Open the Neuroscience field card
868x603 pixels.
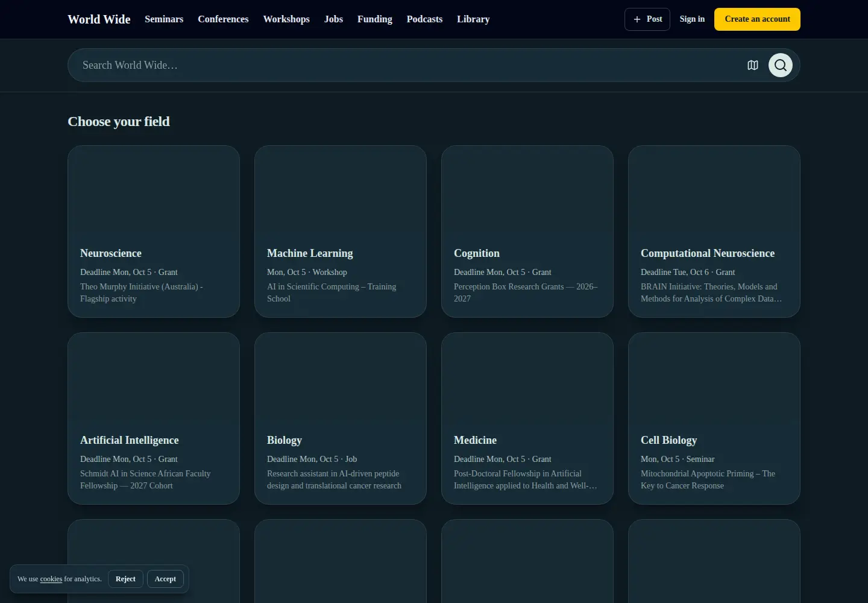(x=154, y=232)
